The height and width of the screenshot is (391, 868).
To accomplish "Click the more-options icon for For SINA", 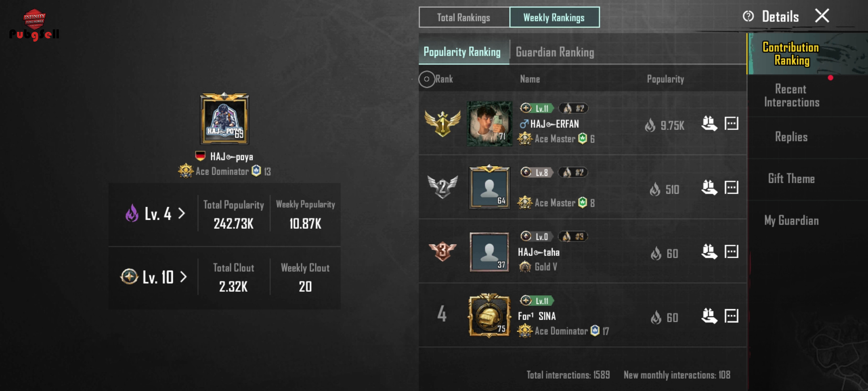I will click(731, 316).
